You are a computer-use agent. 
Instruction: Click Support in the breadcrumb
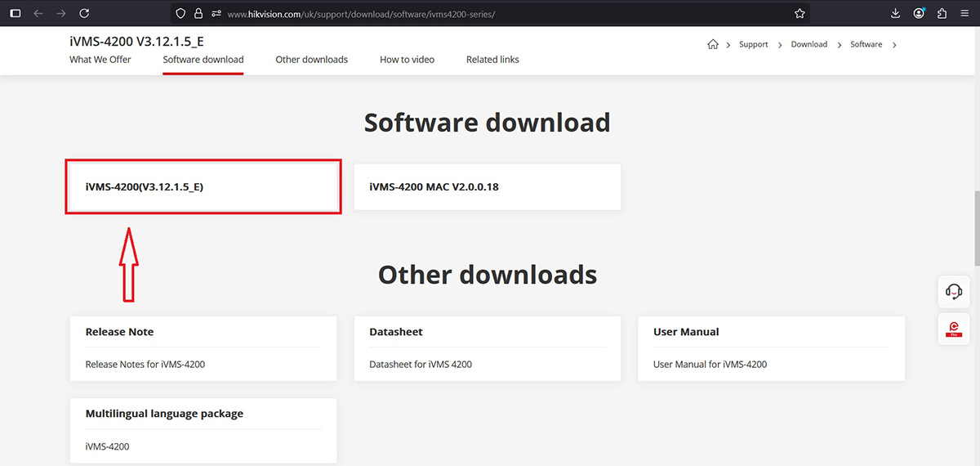point(754,44)
